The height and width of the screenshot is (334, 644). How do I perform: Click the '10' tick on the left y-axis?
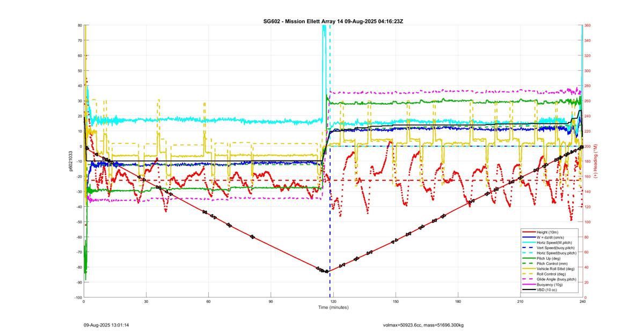79,131
